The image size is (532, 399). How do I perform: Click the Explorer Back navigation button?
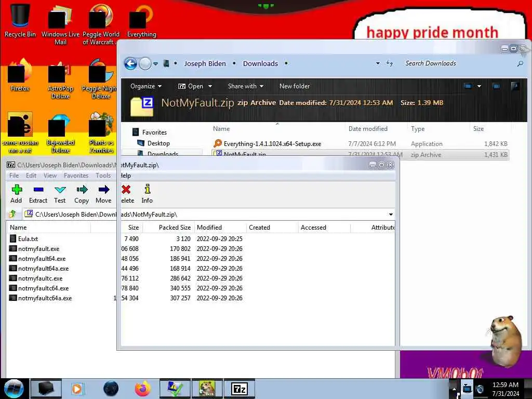click(130, 63)
